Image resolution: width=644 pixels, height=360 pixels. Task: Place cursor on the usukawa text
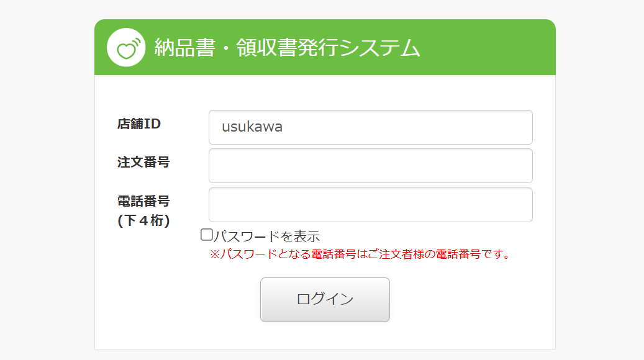(252, 127)
